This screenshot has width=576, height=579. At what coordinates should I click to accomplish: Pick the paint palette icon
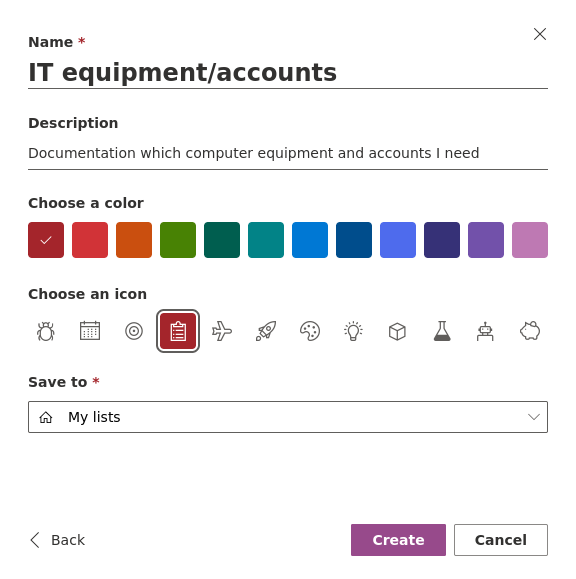coord(310,331)
